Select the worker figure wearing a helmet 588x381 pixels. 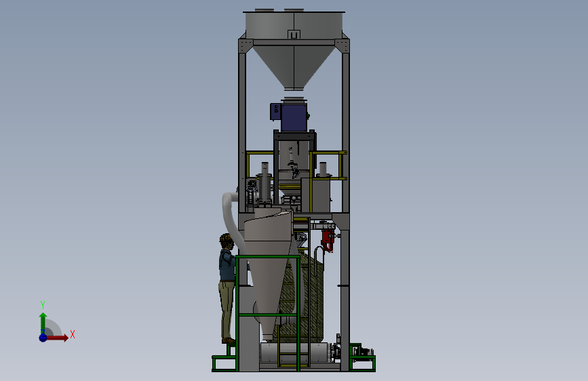click(x=227, y=288)
